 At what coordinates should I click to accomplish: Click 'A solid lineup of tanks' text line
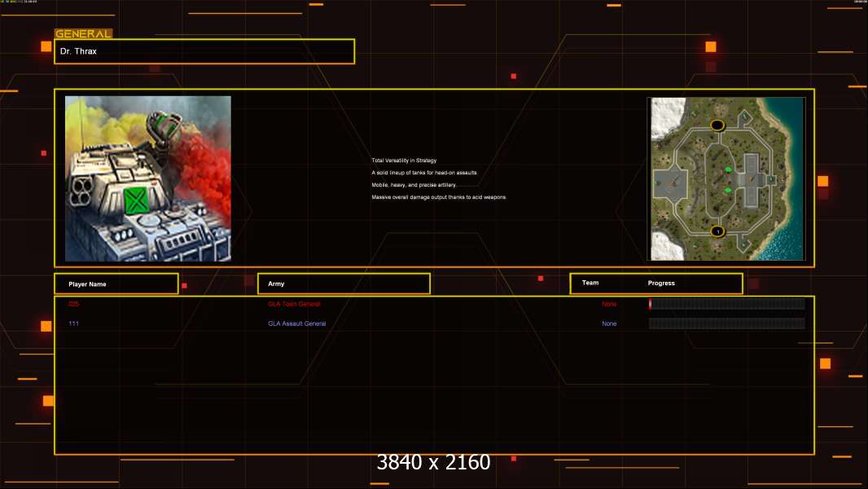coord(424,173)
